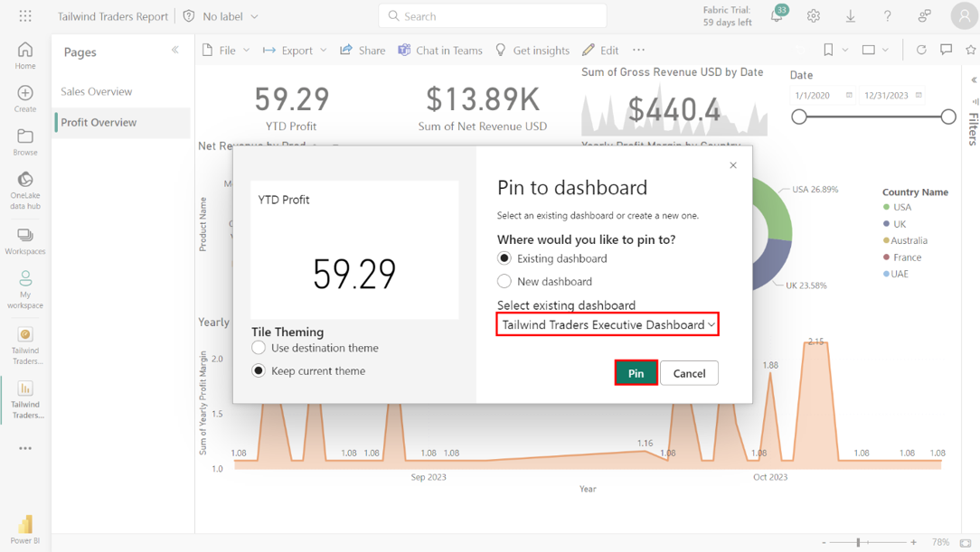The width and height of the screenshot is (980, 552).
Task: Open OneLake data hub in sidebar
Action: click(x=25, y=190)
